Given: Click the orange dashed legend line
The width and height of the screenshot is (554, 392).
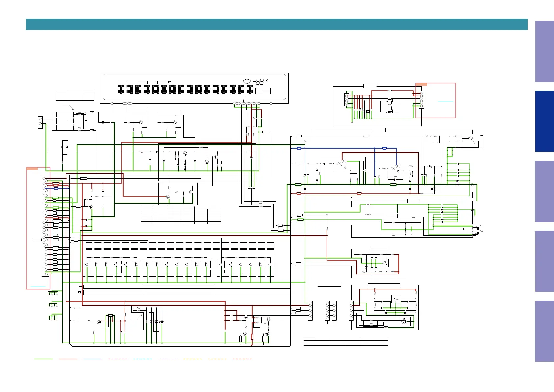Looking at the screenshot, I should pos(217,359).
